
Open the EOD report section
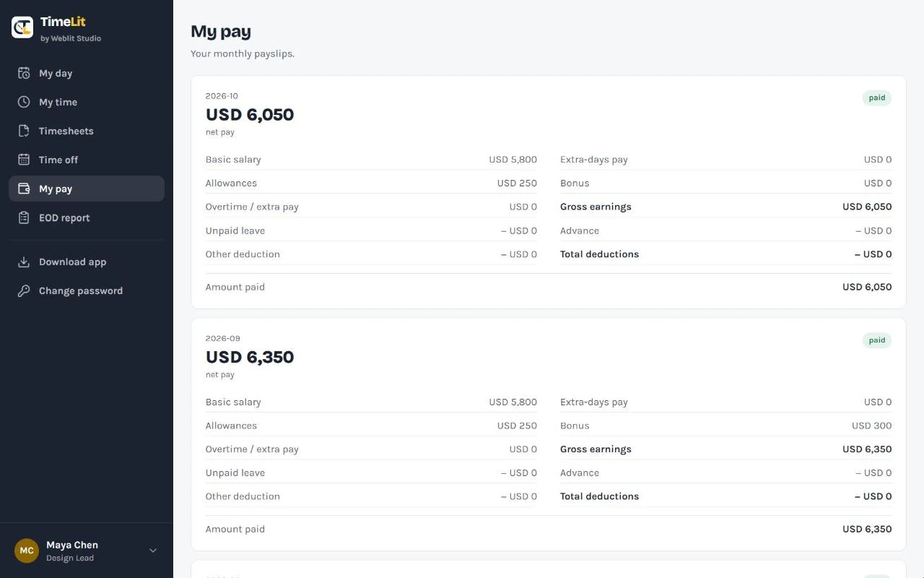(87, 217)
